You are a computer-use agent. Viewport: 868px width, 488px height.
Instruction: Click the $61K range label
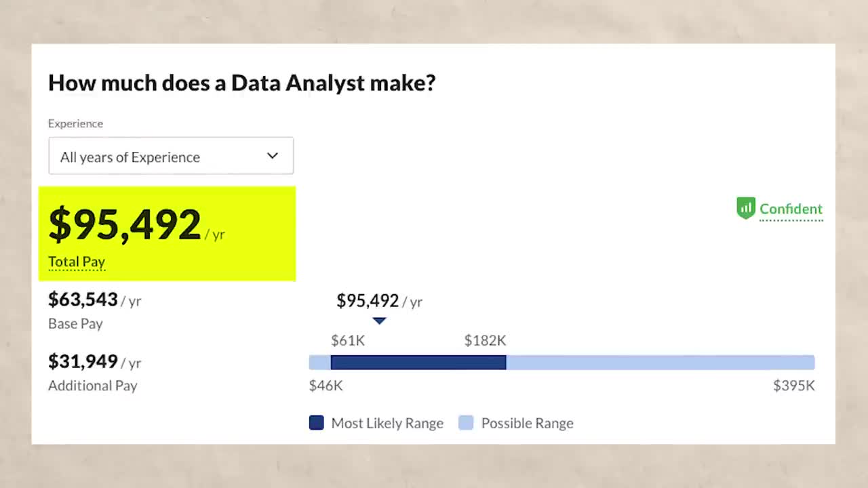pyautogui.click(x=348, y=340)
